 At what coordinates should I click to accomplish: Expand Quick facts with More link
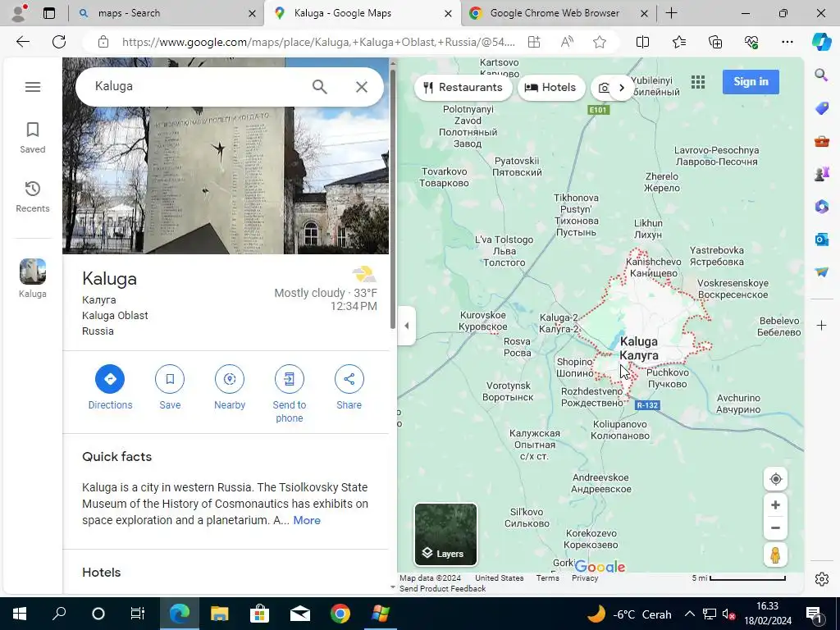(x=307, y=520)
